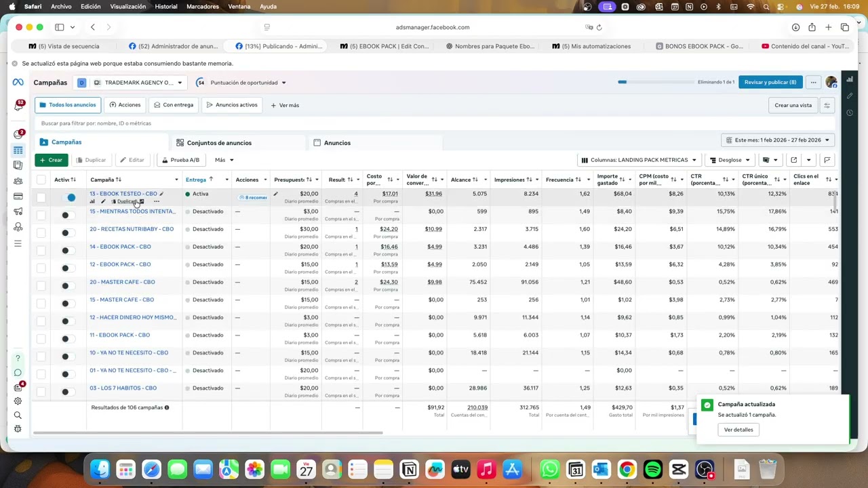Select the campaigns table grid sidebar icon
868x488 pixels.
(18, 150)
